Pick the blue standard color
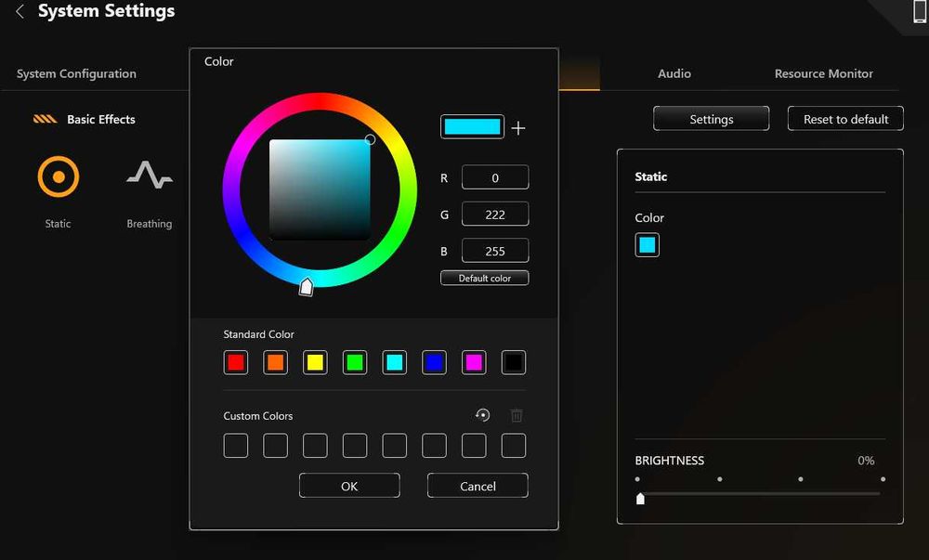 pyautogui.click(x=434, y=362)
